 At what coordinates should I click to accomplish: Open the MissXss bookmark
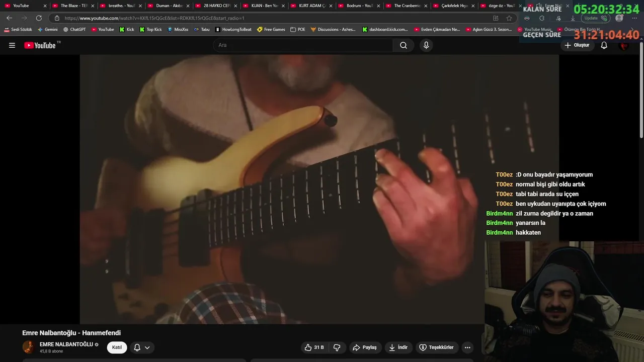(178, 29)
